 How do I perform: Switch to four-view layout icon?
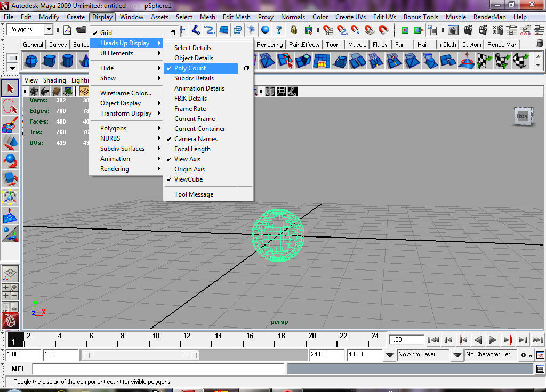pos(10,292)
